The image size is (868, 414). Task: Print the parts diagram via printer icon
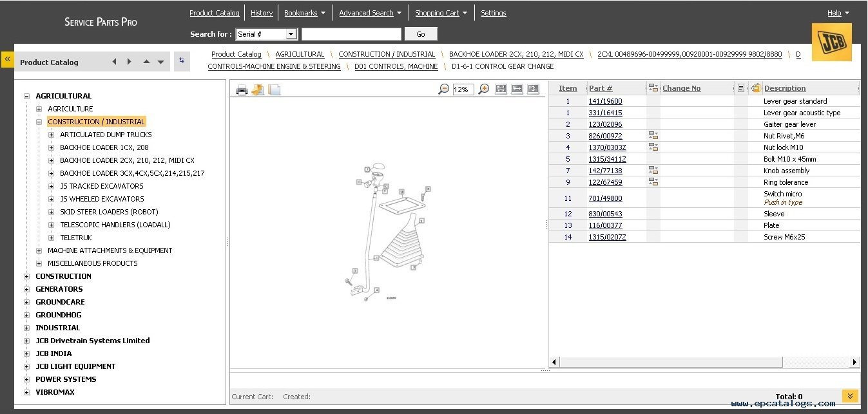[x=242, y=89]
